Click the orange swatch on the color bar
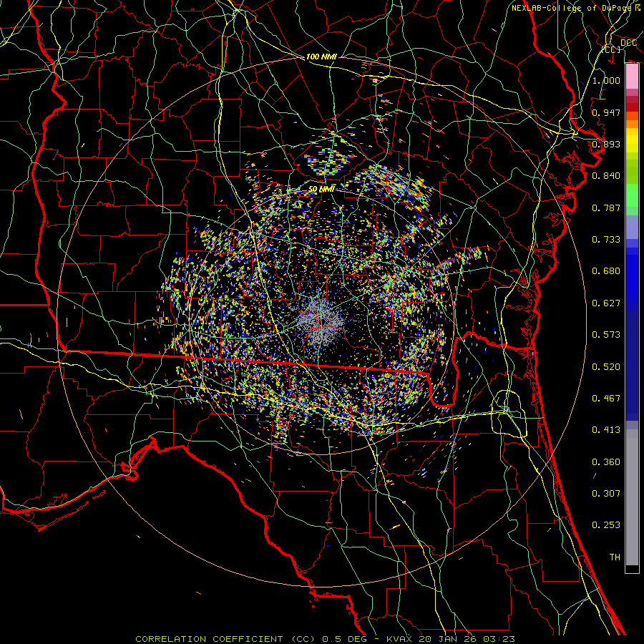Viewport: 644px width, 644px height. (632, 124)
